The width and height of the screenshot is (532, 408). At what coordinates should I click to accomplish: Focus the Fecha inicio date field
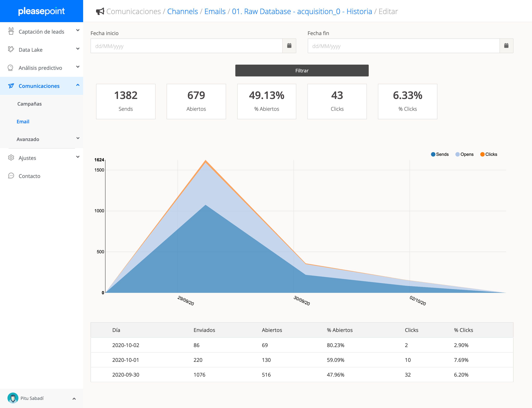(186, 46)
